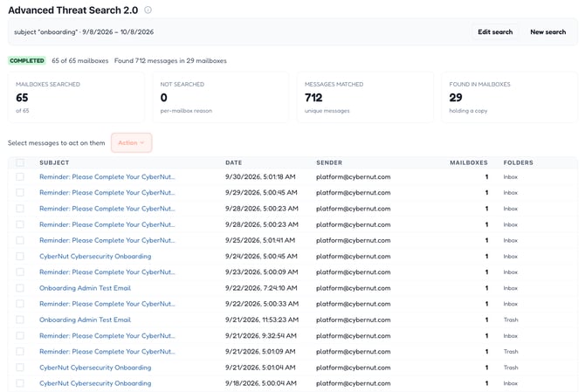
Task: Check the 9/24/2026 CyberNut Cybersecurity Onboarding row box
Action: pos(20,256)
